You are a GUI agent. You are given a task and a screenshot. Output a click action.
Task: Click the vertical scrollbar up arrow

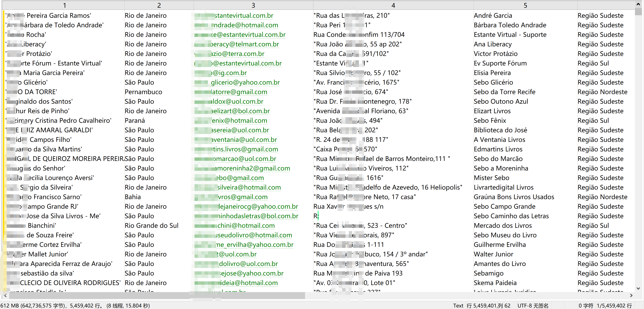[638, 4]
